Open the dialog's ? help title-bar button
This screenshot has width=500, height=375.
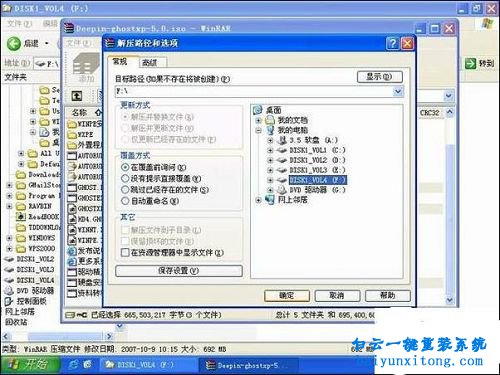393,44
